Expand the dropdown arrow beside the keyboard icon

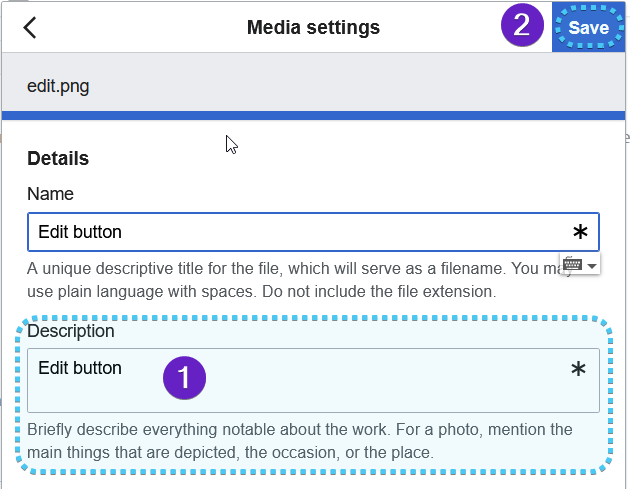pos(591,266)
